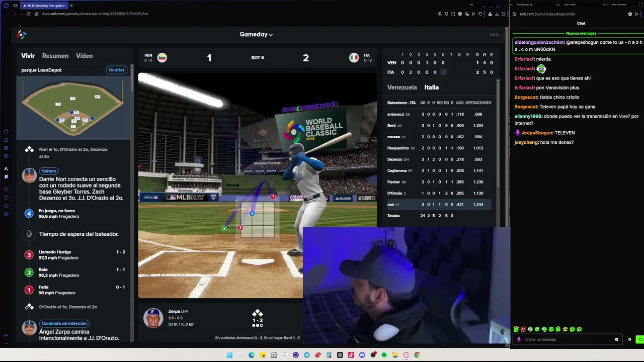Click pitch 2 Bola marker in list
The image size is (644, 362).
coord(29,273)
